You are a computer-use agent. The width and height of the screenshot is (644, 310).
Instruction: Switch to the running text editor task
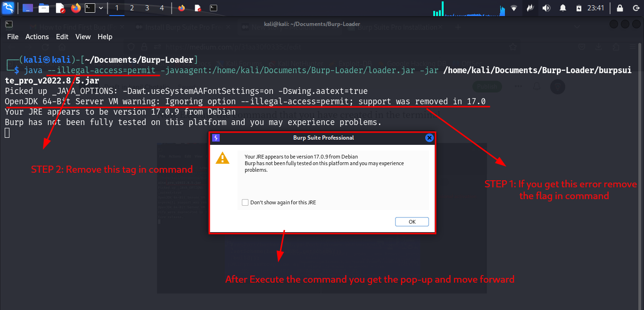coord(198,8)
